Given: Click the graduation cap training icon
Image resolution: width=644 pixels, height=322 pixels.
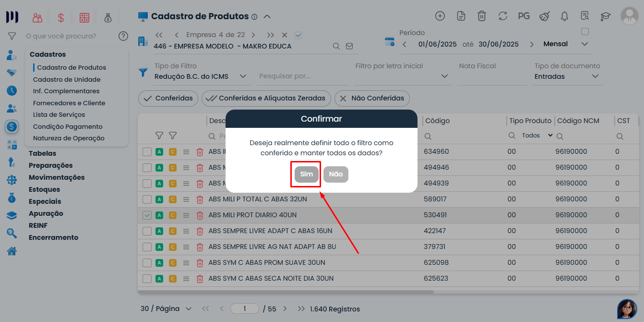Looking at the screenshot, I should tap(606, 15).
